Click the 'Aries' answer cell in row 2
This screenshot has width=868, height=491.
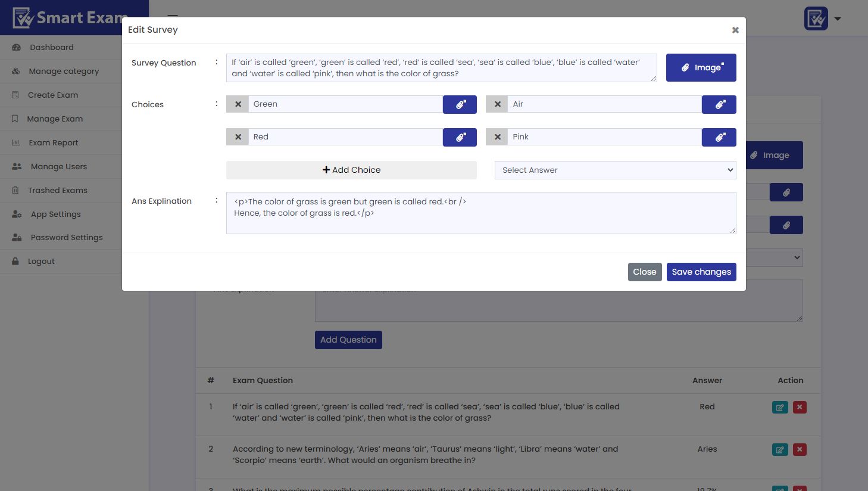[x=707, y=449]
